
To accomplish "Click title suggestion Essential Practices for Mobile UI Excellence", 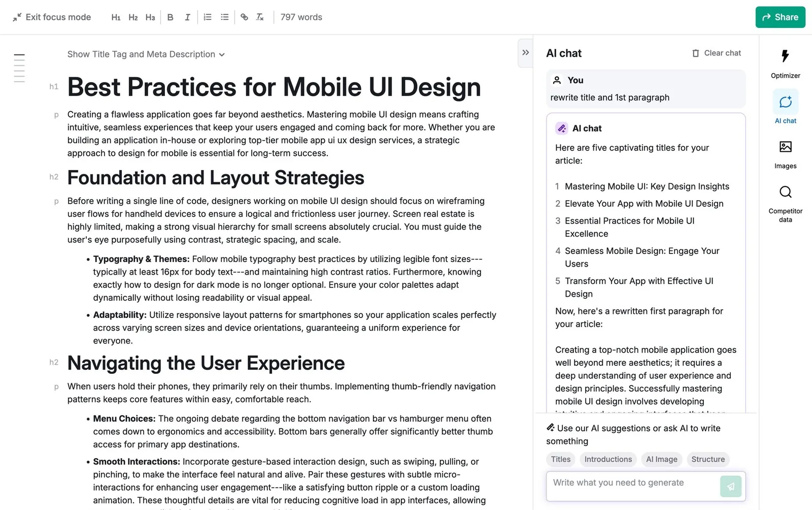I will 630,227.
